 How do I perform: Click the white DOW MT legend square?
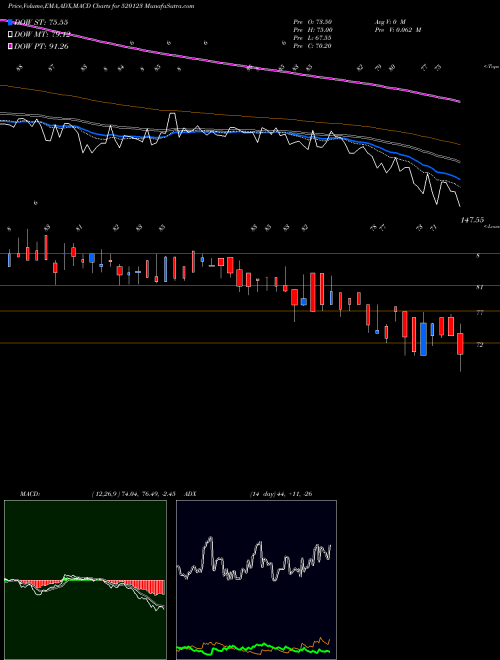click(x=11, y=35)
